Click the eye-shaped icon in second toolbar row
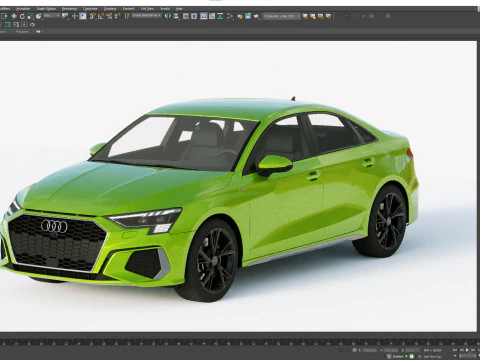 [32, 25]
